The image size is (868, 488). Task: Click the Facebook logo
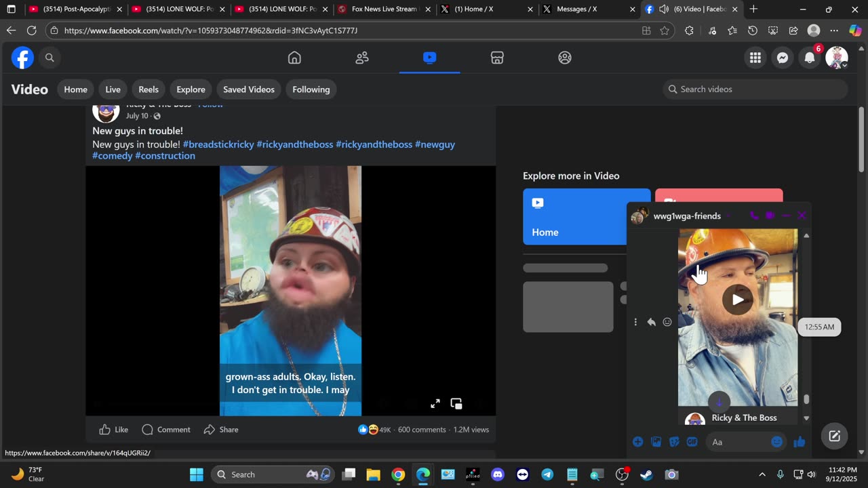pyautogui.click(x=22, y=58)
